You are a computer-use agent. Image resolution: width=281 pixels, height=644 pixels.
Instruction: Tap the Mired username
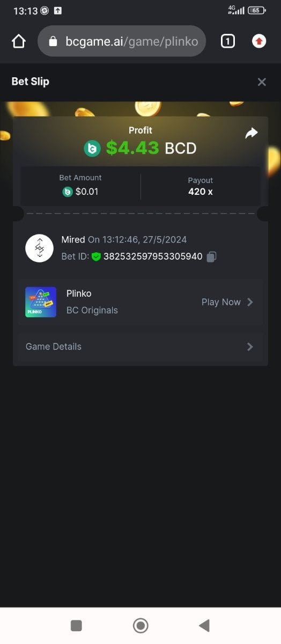(x=73, y=239)
